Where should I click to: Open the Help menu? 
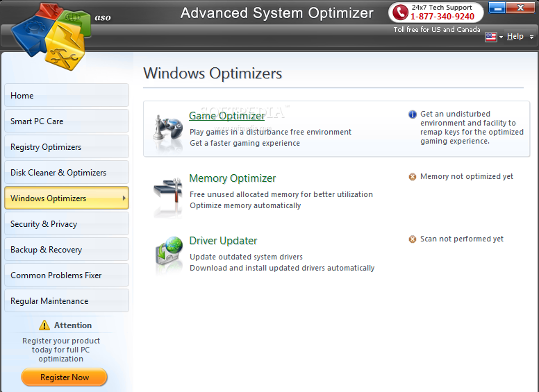[515, 36]
